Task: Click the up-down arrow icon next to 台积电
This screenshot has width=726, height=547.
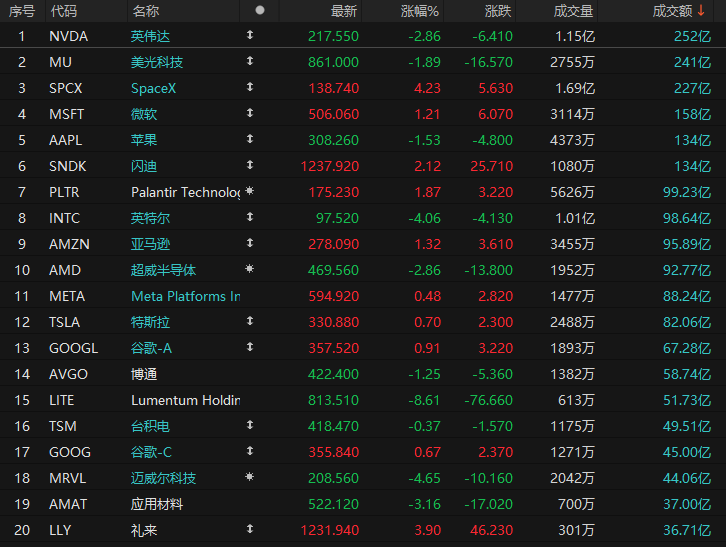Action: coord(250,425)
